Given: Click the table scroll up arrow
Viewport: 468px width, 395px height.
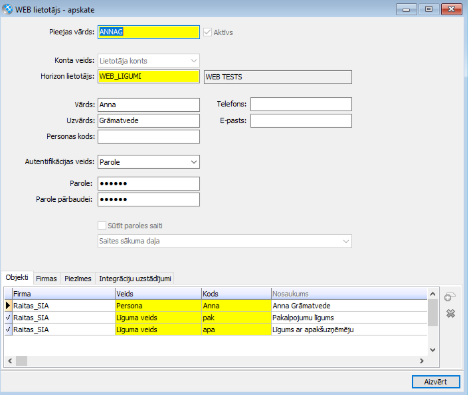Looking at the screenshot, I should 433,294.
